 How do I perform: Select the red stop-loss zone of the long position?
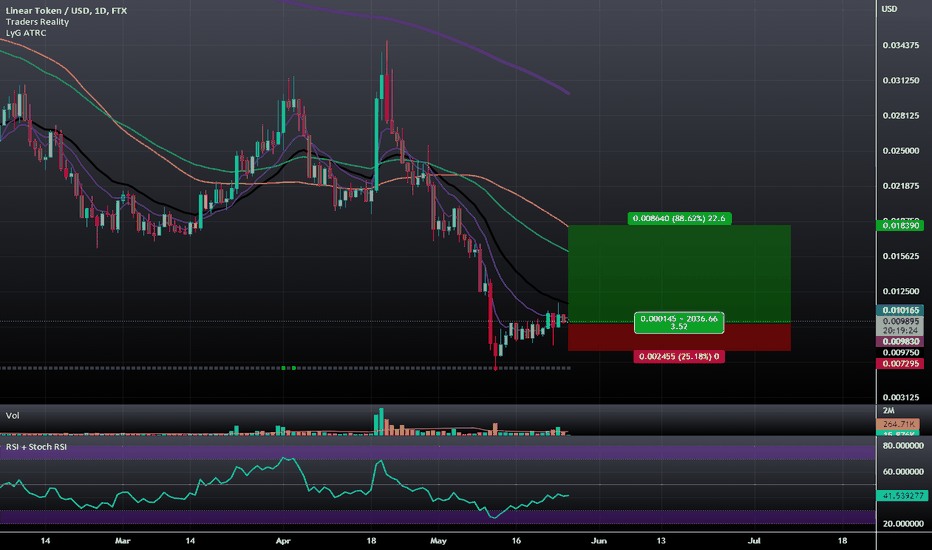(679, 337)
